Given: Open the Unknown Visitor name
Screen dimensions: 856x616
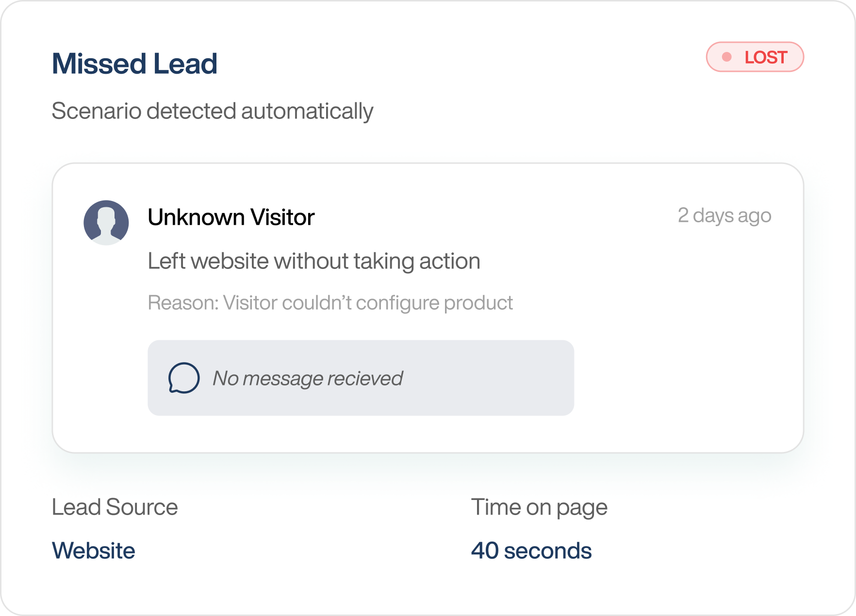Looking at the screenshot, I should click(x=231, y=217).
